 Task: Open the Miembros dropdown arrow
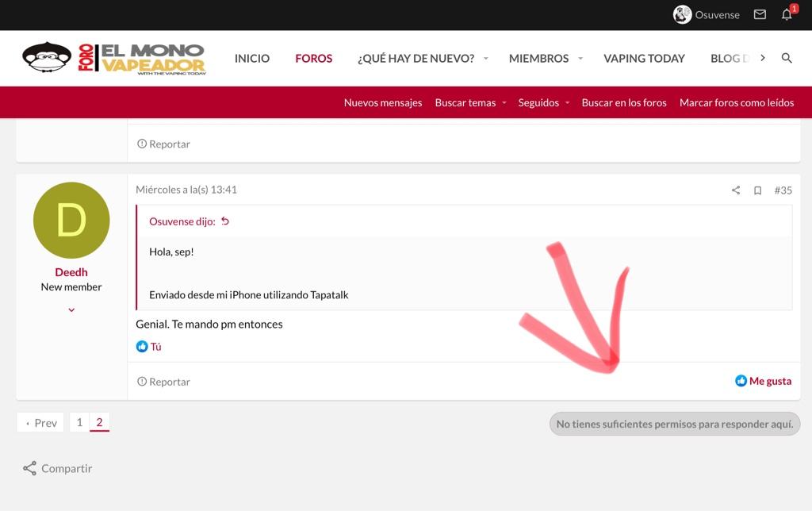580,59
